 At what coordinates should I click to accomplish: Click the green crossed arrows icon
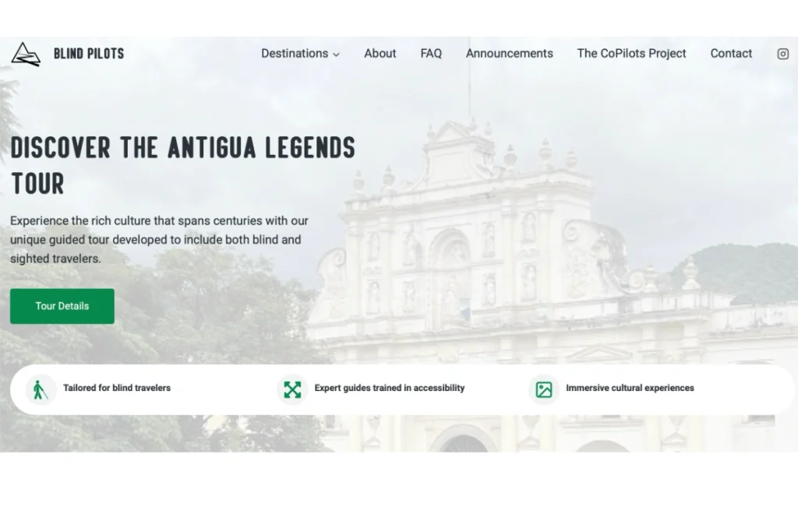pyautogui.click(x=292, y=389)
